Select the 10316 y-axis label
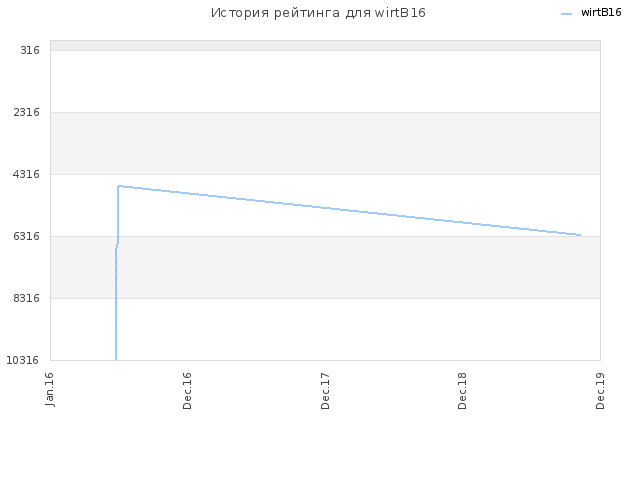Image resolution: width=640 pixels, height=480 pixels. tap(23, 360)
